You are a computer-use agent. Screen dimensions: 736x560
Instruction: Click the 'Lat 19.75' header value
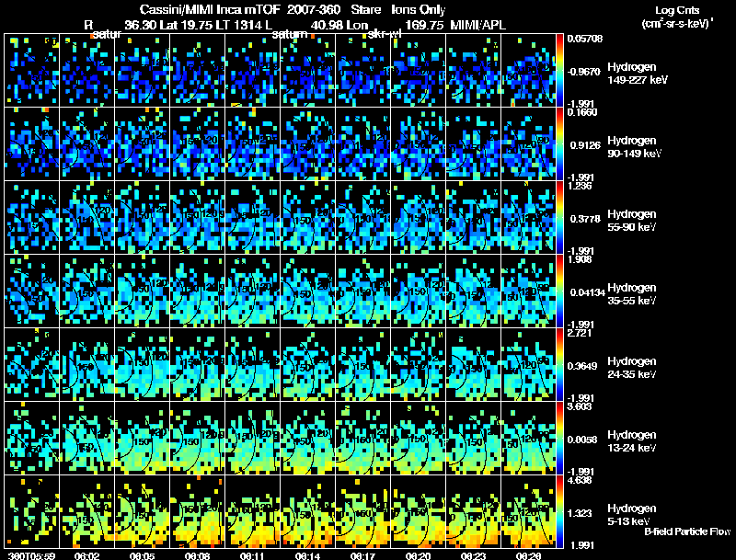coord(186,25)
